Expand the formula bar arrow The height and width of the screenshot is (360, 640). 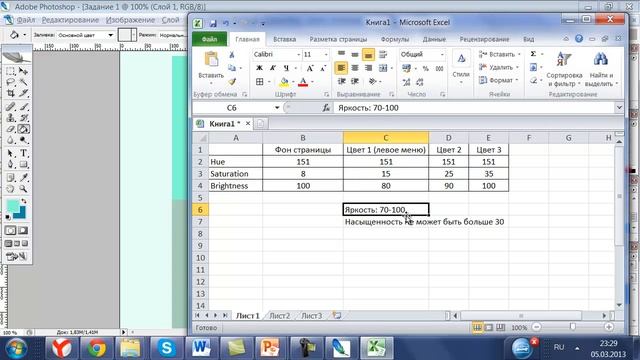(x=619, y=108)
